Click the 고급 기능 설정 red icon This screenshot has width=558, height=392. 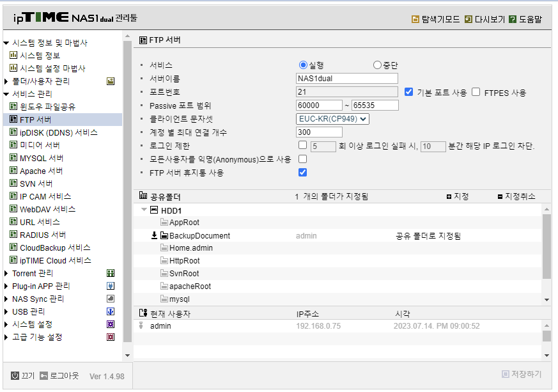point(111,337)
